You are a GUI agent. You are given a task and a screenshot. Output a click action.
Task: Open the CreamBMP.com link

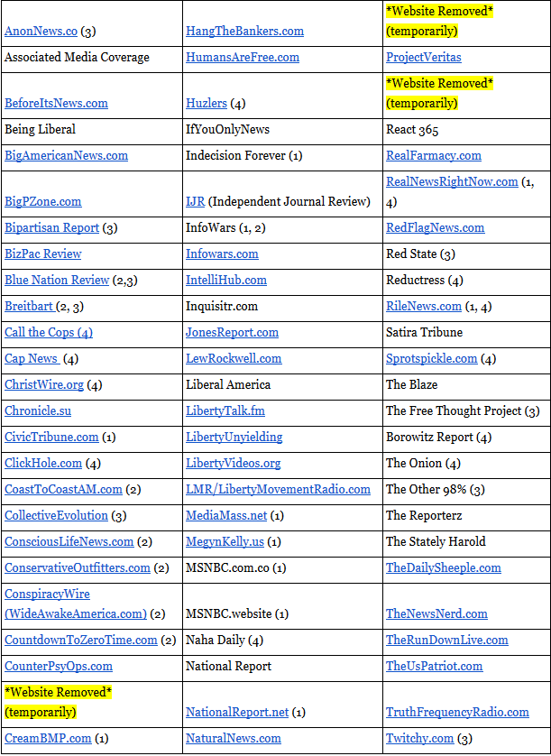tap(48, 739)
